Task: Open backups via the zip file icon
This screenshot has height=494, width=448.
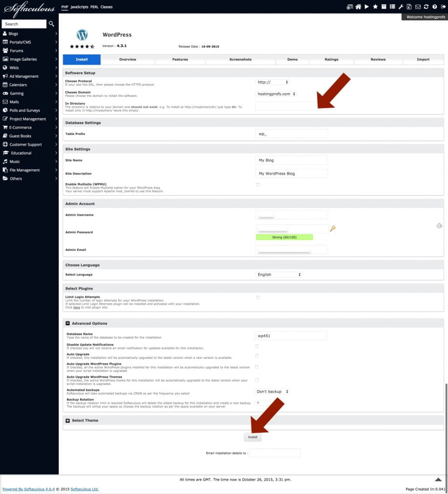Action: [409, 7]
